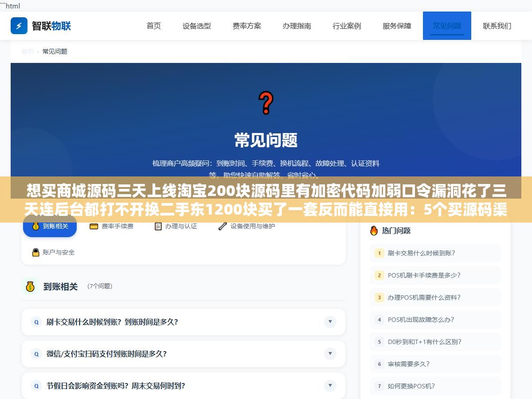Open hot question D0秒到和T+1有什么区别？
The image size is (532, 399).
[435, 342]
